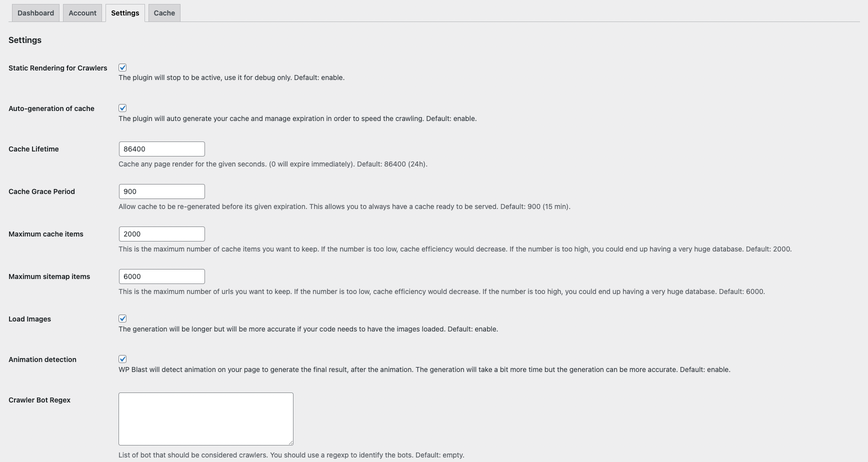Grab the Crawler Bot Regex resize handle

coord(290,442)
